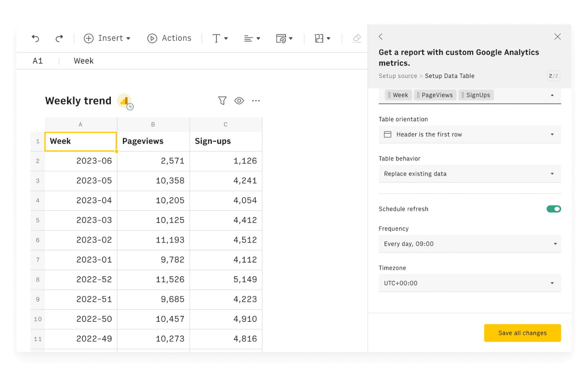588x392 pixels.
Task: Click the PageViews column chip
Action: tap(435, 95)
